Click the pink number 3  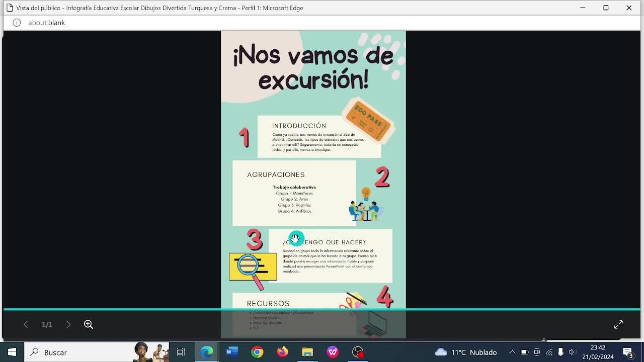click(x=255, y=239)
